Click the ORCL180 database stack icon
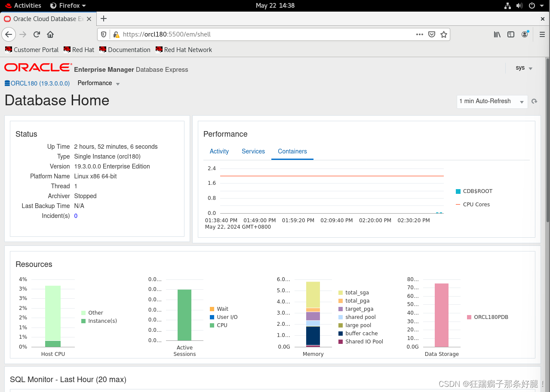This screenshot has height=392, width=550. (x=7, y=83)
